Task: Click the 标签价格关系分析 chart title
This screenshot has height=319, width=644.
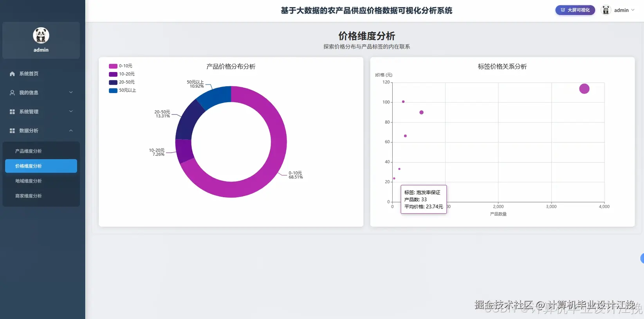Action: 502,67
